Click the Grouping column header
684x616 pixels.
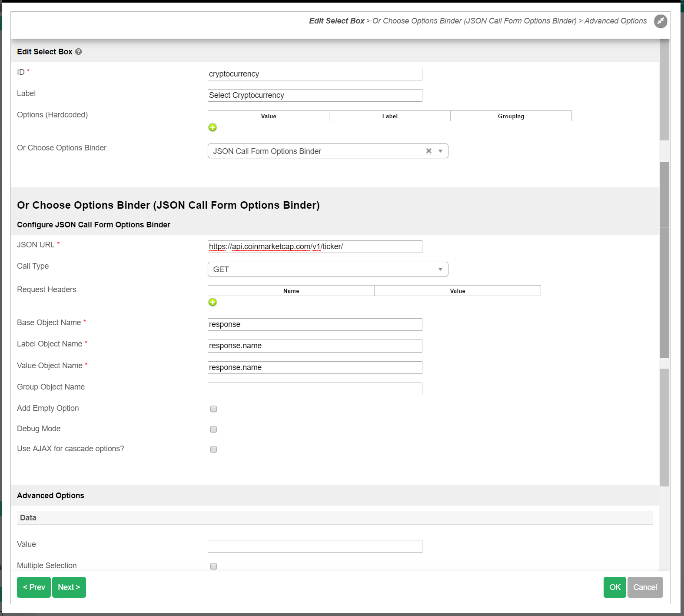pyautogui.click(x=511, y=116)
